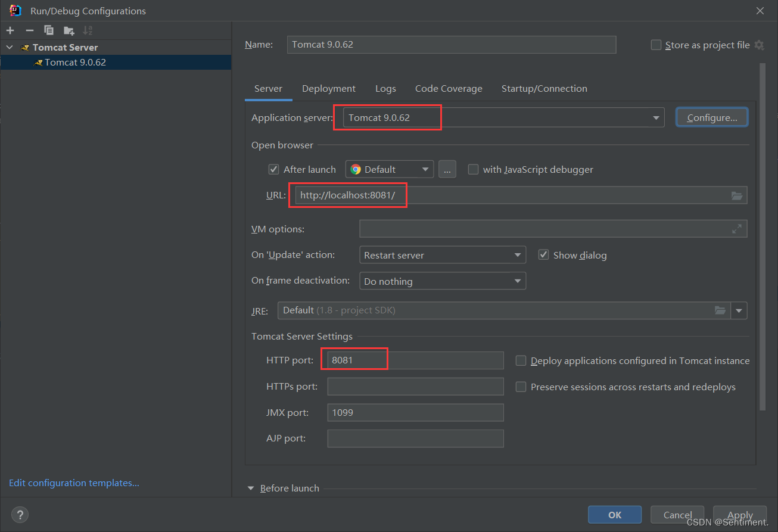Open the gear beside Store as project file
The image size is (778, 532).
coord(759,45)
